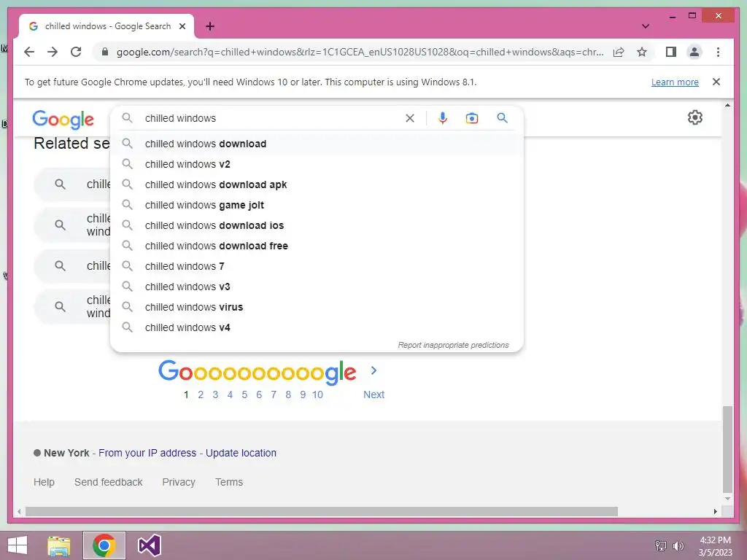The width and height of the screenshot is (747, 560).
Task: Select suggestion chilled windows download free
Action: (x=317, y=246)
